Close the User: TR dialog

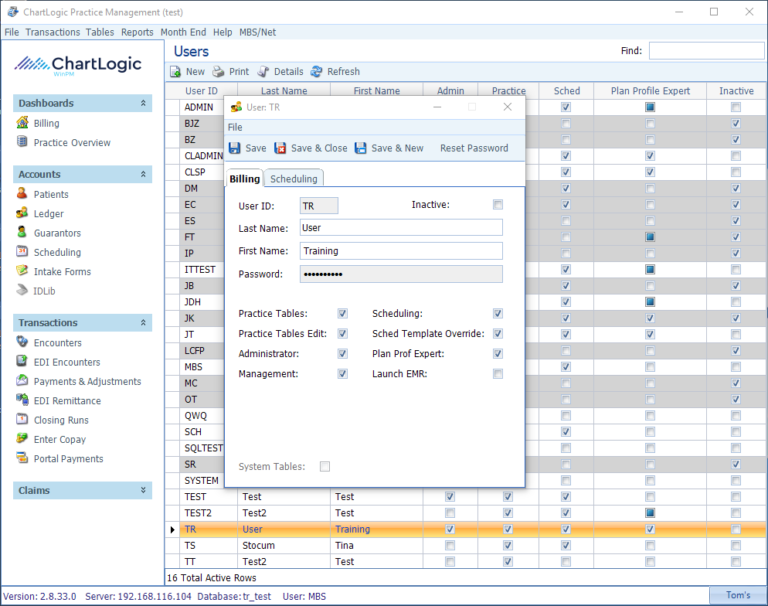click(x=507, y=107)
